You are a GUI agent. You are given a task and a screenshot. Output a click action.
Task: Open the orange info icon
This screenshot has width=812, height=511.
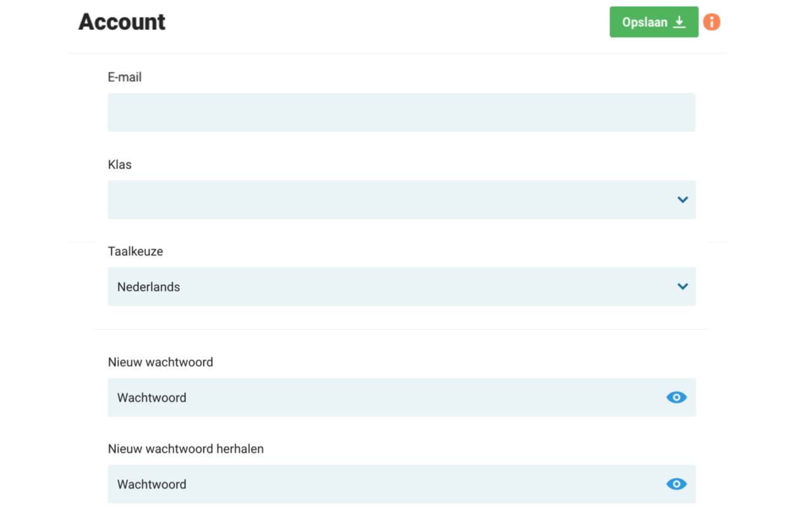(712, 22)
